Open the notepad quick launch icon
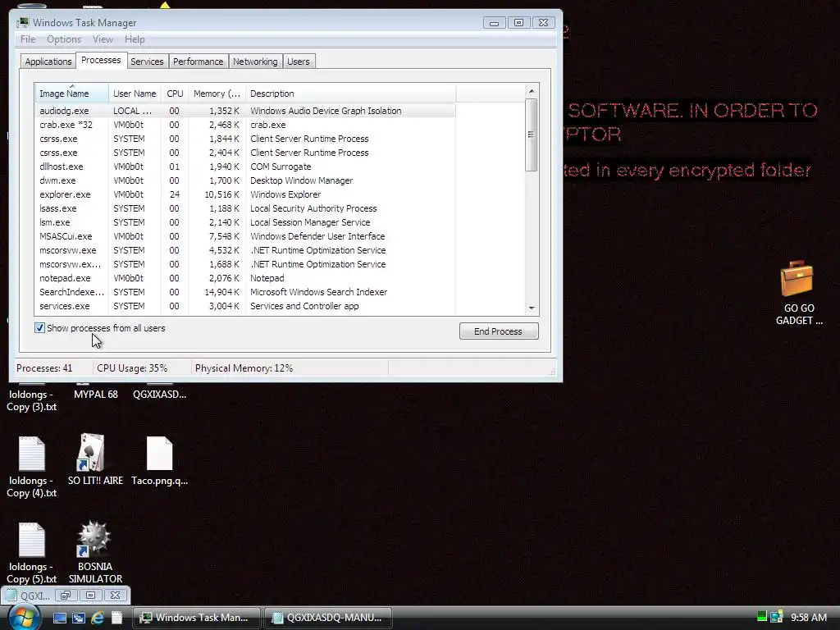 click(116, 618)
